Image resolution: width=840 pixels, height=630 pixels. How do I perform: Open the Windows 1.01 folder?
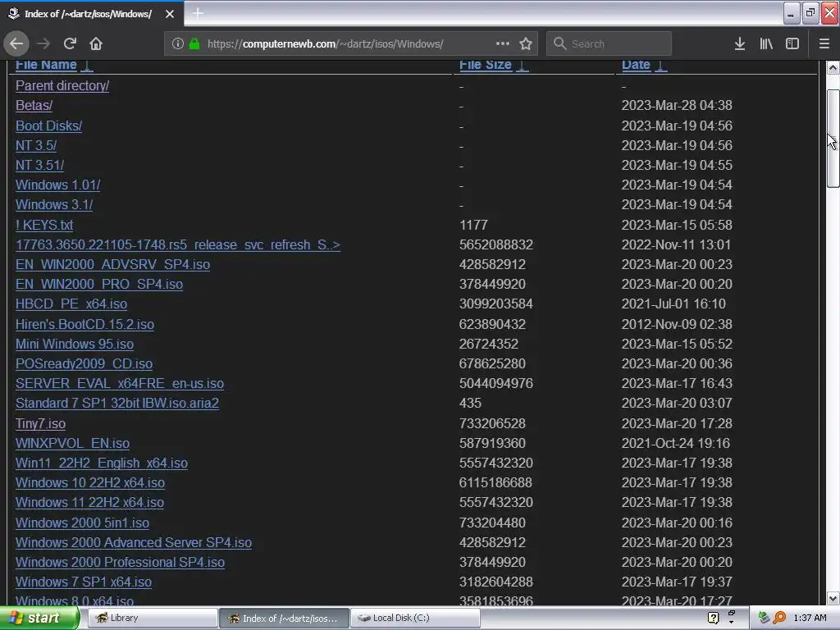58,185
